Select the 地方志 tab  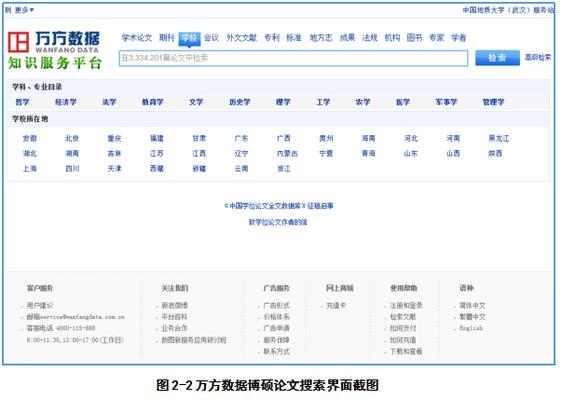tap(321, 38)
